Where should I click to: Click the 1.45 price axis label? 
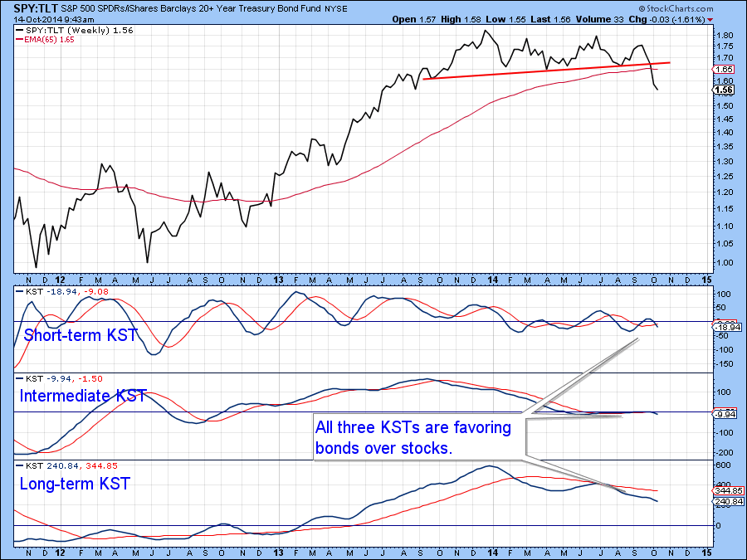(724, 119)
